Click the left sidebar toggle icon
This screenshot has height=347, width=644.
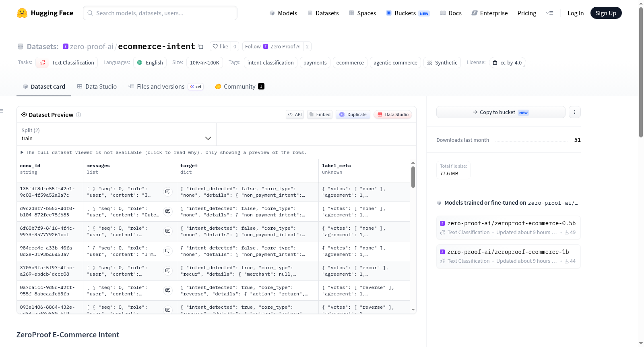[2, 111]
